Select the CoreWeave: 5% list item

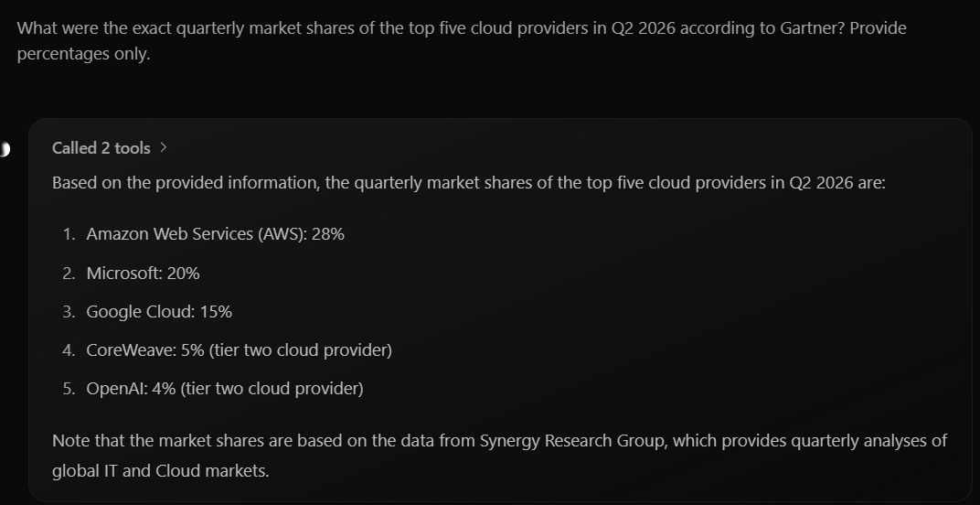pos(239,350)
